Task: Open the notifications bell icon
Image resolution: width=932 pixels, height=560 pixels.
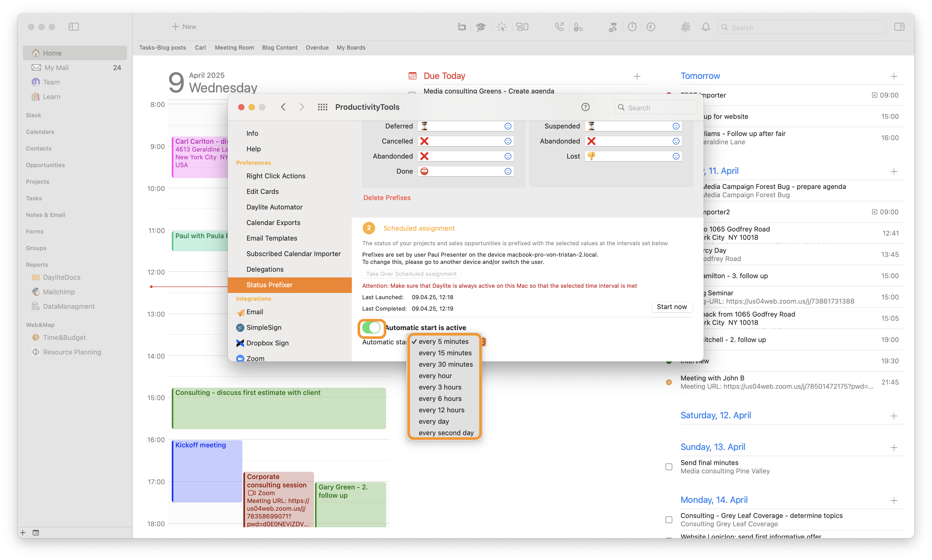Action: (x=705, y=27)
